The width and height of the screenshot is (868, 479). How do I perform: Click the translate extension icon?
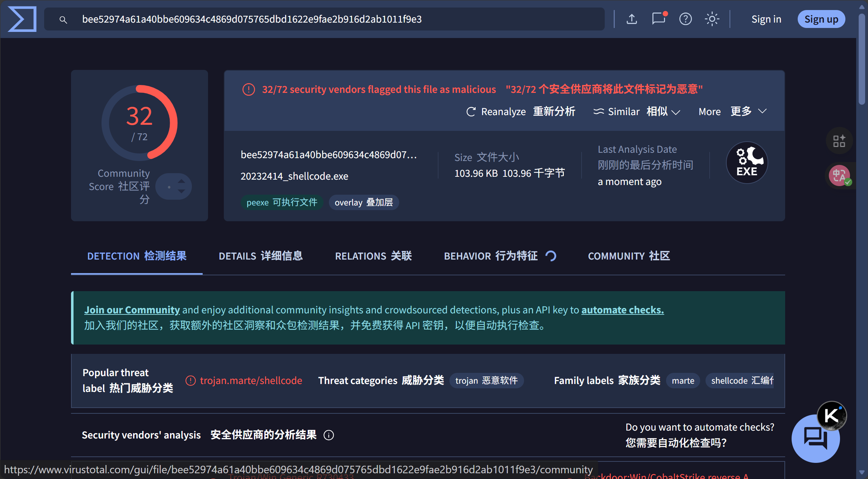click(839, 176)
